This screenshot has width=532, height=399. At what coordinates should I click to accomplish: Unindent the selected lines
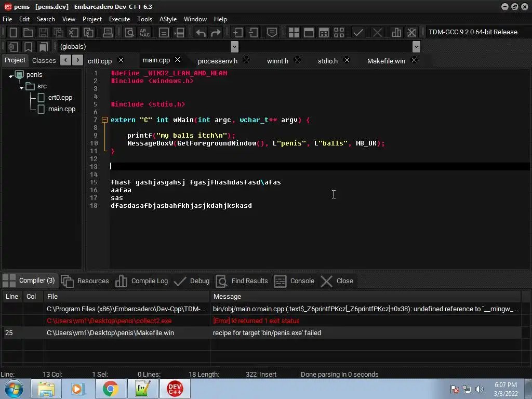coord(253,33)
